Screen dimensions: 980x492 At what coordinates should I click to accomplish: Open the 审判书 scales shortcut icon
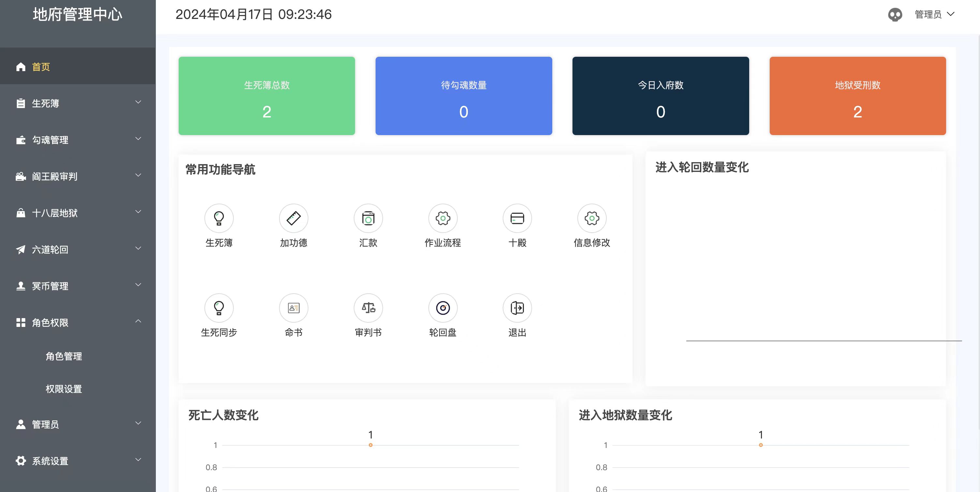tap(368, 308)
